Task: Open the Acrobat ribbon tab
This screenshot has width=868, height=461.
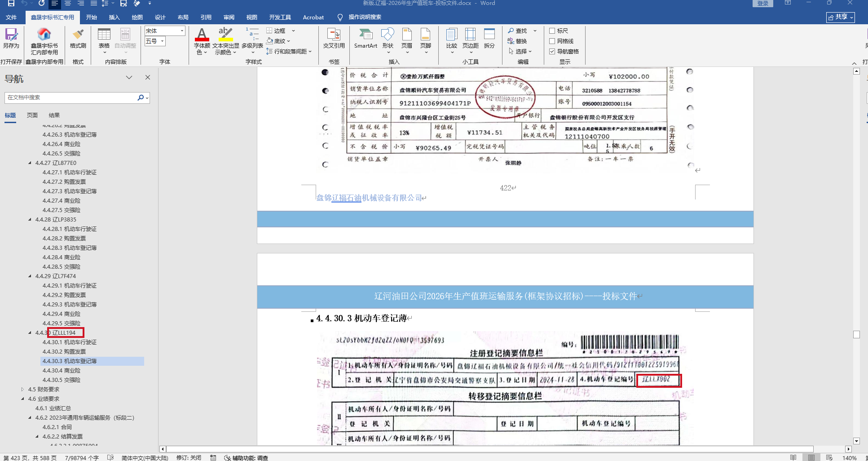Action: [313, 17]
